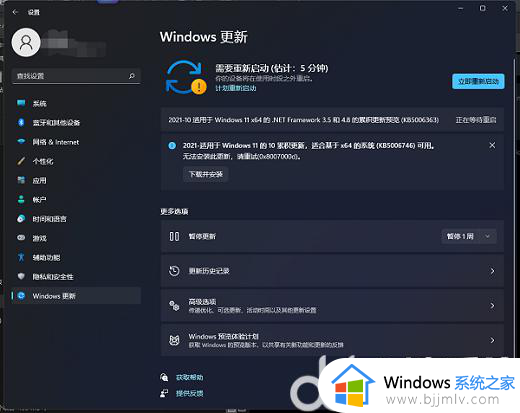Click 立即重新启动 button
The width and height of the screenshot is (520, 413).
pyautogui.click(x=478, y=81)
